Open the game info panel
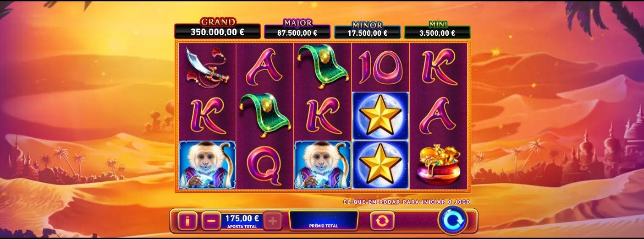644x239 pixels. click(187, 221)
